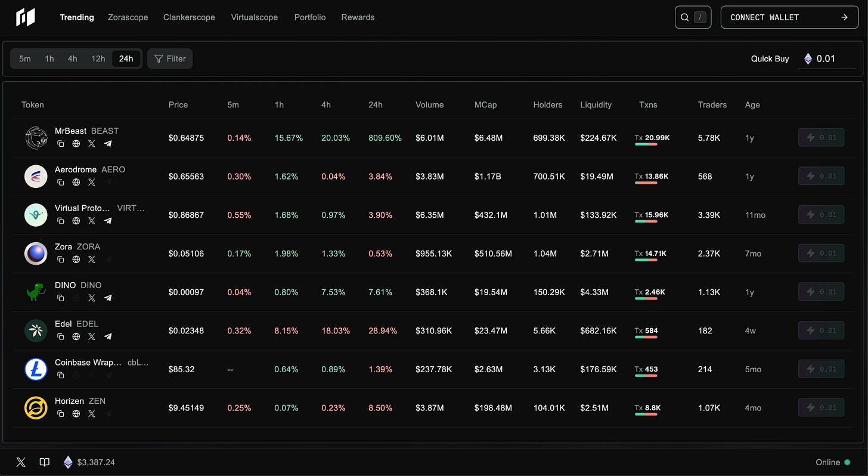868x476 pixels.
Task: Open Aerodrome's X profile icon
Action: tap(92, 182)
